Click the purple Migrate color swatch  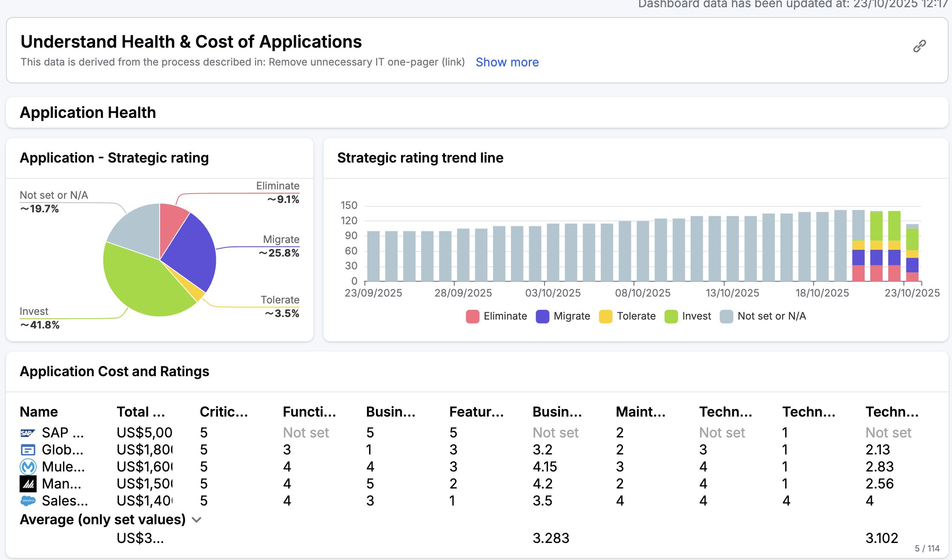point(542,316)
